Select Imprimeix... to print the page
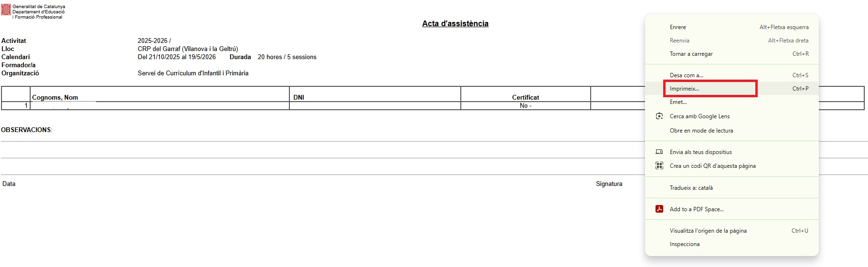The width and height of the screenshot is (868, 267). [684, 89]
